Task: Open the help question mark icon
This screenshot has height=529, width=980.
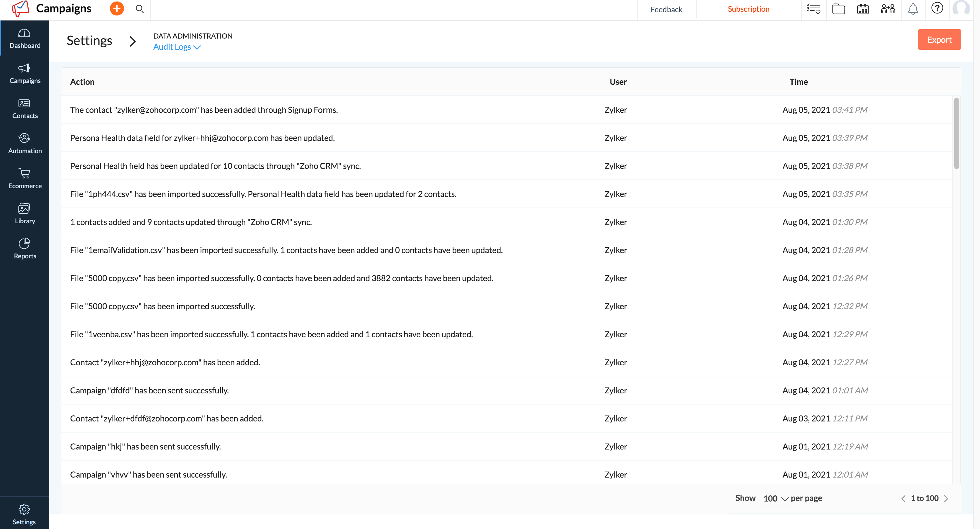Action: pos(937,8)
